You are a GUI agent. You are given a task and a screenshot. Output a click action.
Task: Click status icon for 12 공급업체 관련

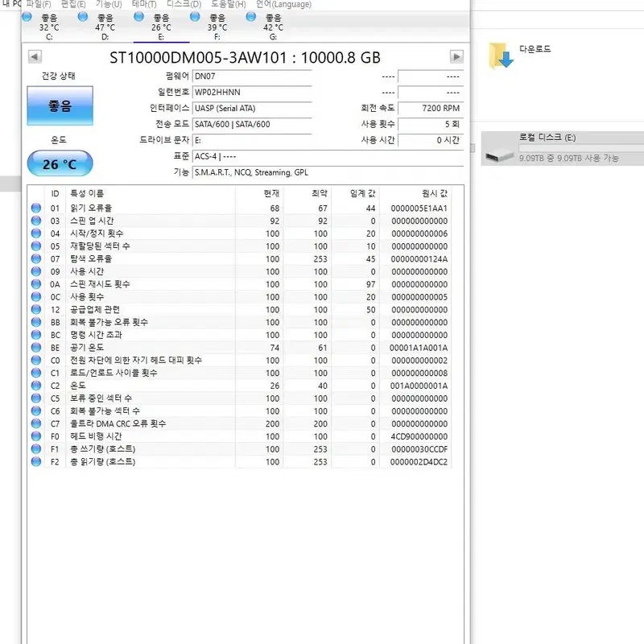coord(36,309)
